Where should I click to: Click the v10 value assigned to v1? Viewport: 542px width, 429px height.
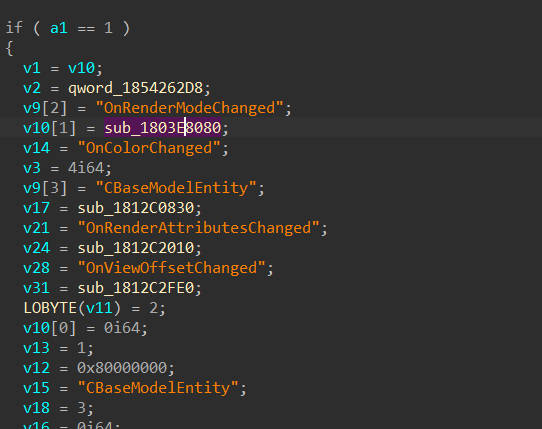pos(81,68)
